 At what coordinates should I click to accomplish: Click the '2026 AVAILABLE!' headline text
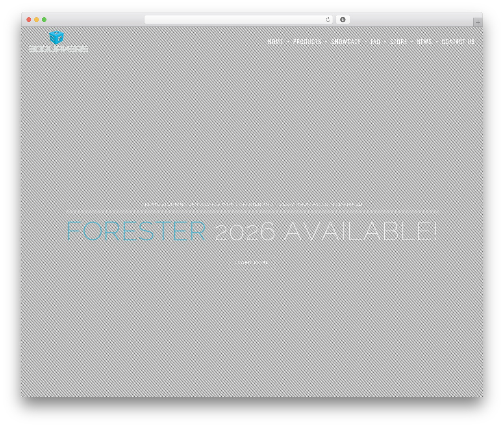point(326,231)
